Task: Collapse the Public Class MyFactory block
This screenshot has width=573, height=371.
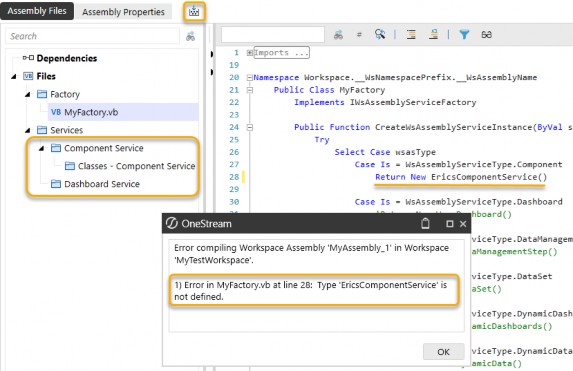Action: (x=250, y=90)
